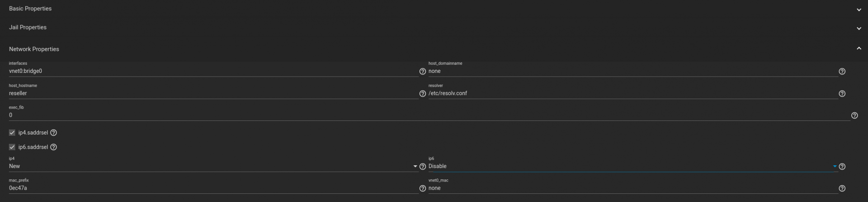Focus the resolver field with /etc/resolv.conf

[x=633, y=93]
